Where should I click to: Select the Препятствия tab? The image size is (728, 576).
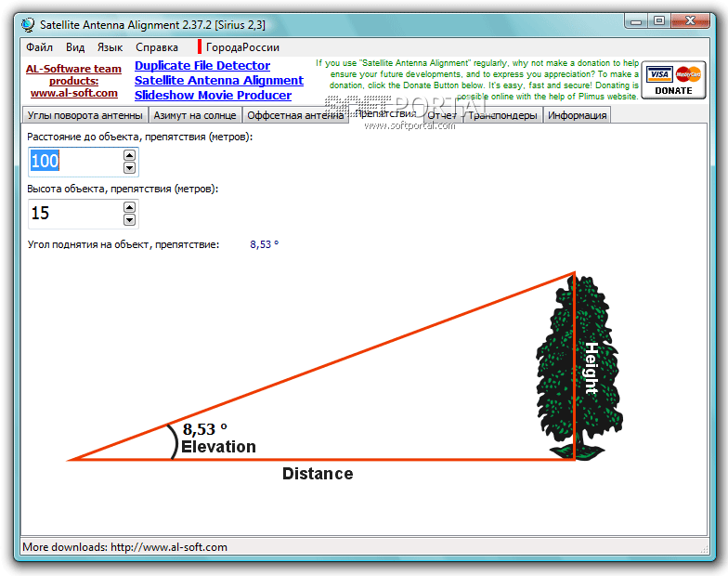(386, 113)
